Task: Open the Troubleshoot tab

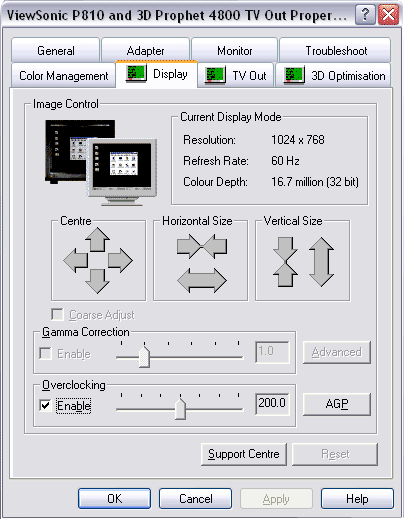Action: (336, 51)
